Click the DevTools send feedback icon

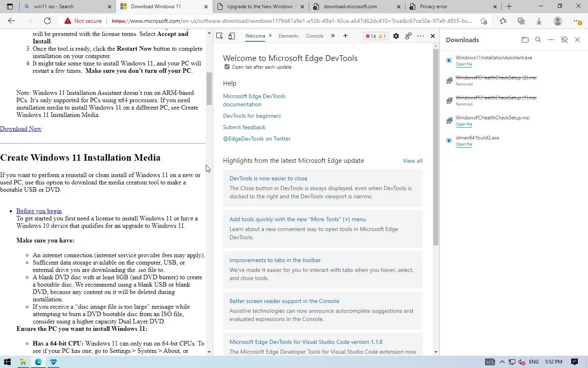click(408, 36)
